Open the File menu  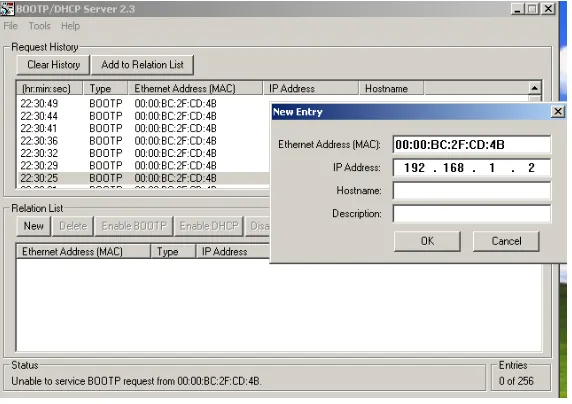[11, 26]
